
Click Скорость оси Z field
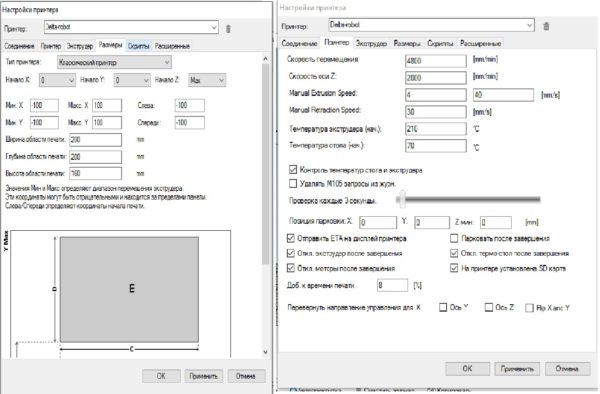(436, 78)
